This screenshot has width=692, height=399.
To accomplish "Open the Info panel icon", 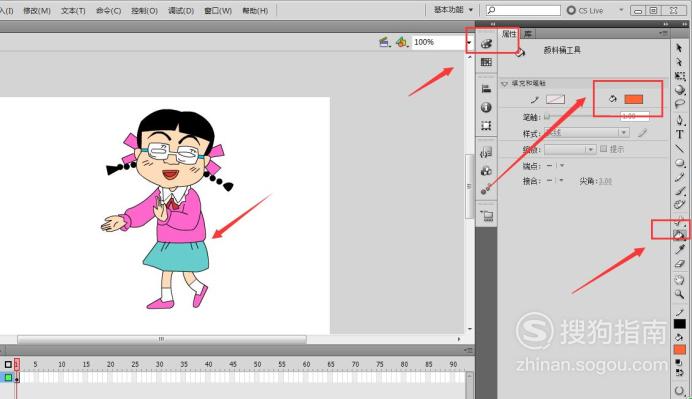I will coord(486,107).
